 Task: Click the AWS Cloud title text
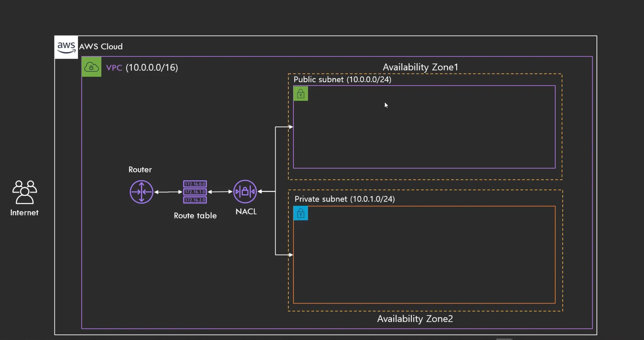point(101,47)
